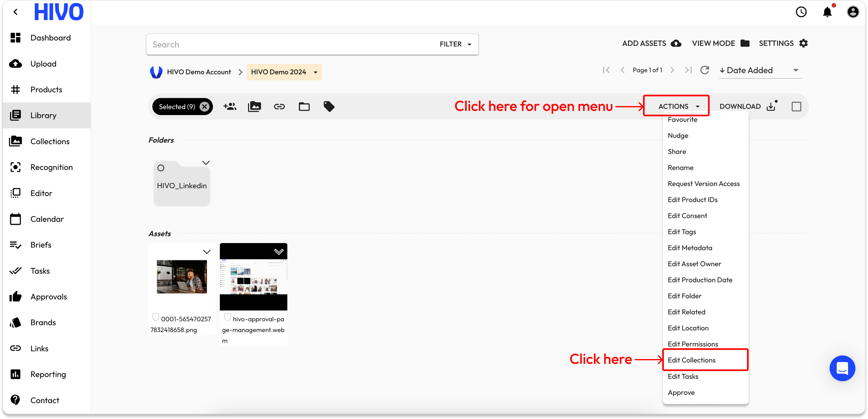Screen dimensions: 868x419
Task: Click the ADD ASSETS button
Action: 651,43
